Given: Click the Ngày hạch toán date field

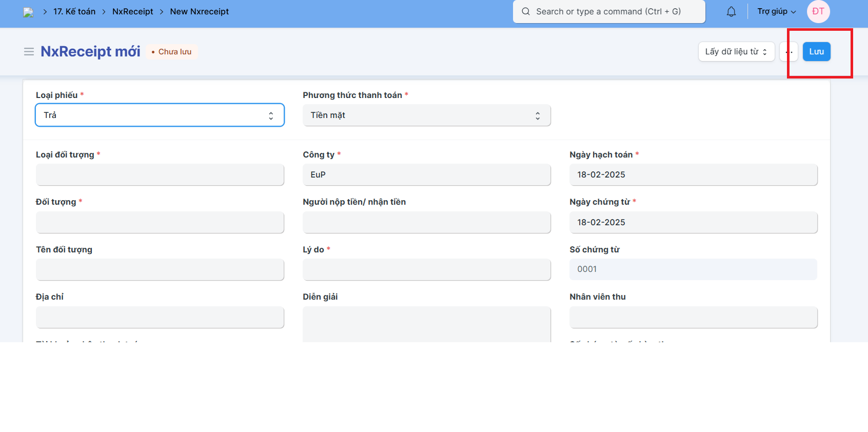Looking at the screenshot, I should (693, 175).
